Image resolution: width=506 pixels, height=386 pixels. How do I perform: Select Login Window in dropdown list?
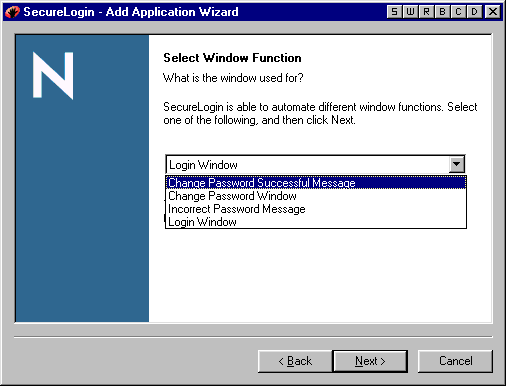tap(316, 222)
